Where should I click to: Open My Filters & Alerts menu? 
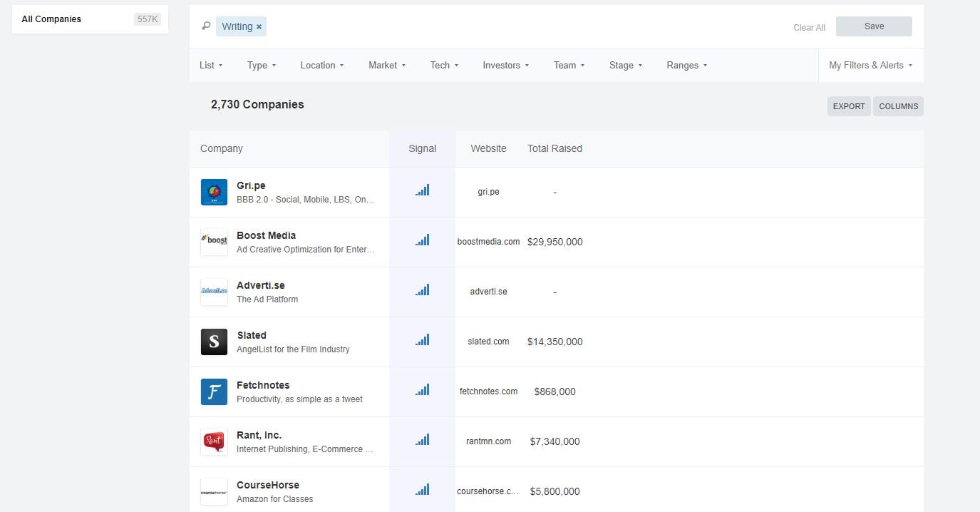(870, 65)
